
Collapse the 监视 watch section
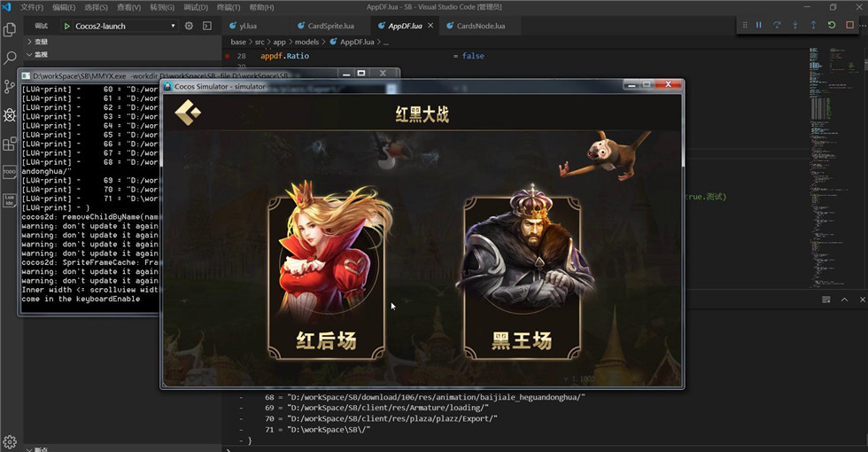pos(41,54)
